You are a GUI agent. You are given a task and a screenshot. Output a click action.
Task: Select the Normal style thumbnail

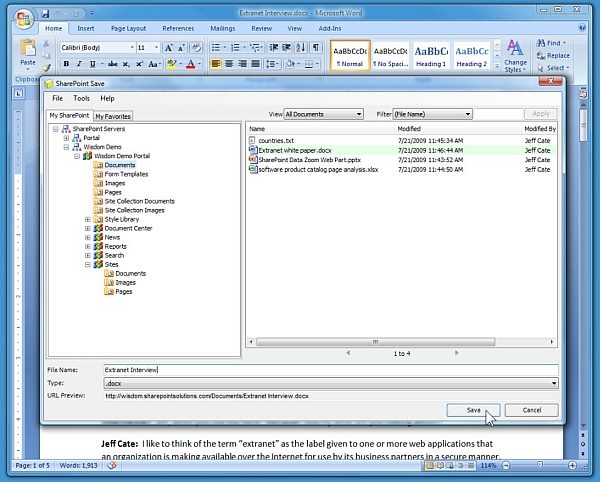[350, 56]
